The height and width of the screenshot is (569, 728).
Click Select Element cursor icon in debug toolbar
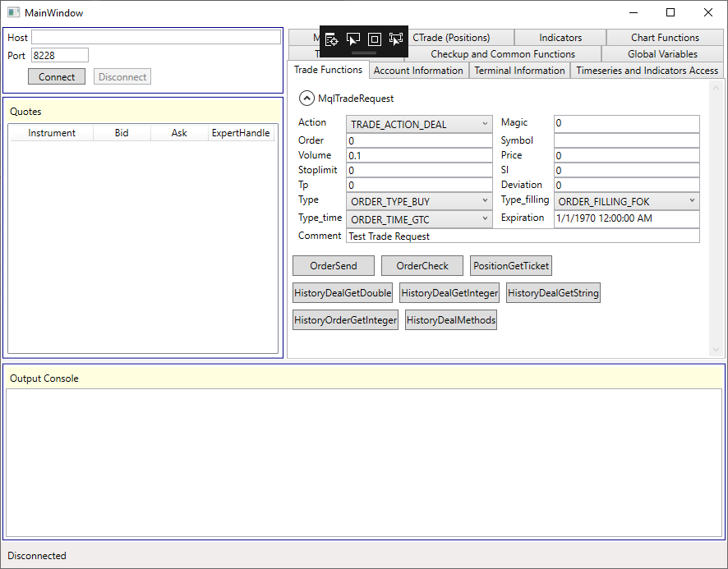(353, 39)
